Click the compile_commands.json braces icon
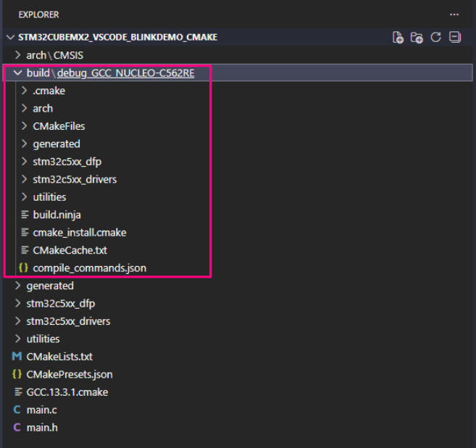The image size is (476, 448). tap(23, 268)
